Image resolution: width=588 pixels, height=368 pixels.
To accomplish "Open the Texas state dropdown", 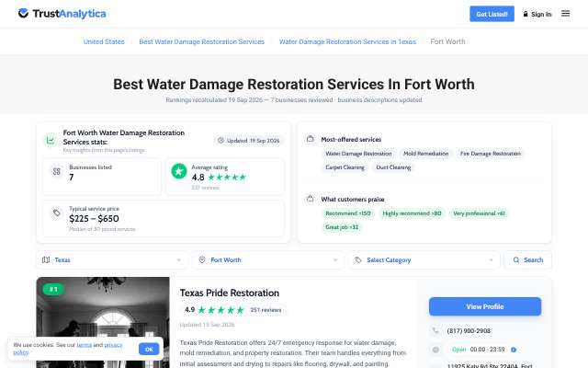I will (x=112, y=259).
